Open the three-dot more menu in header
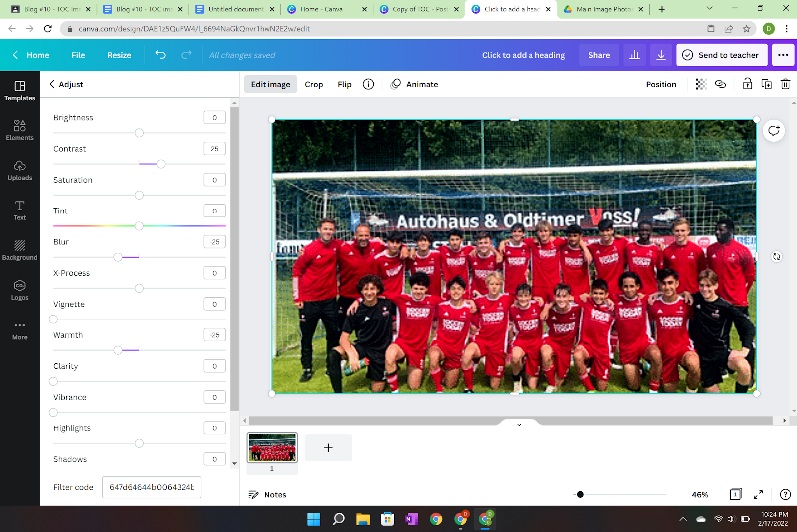 (783, 55)
